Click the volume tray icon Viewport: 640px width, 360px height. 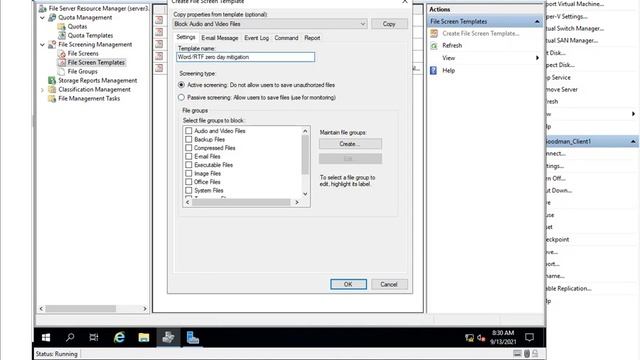coord(481,338)
